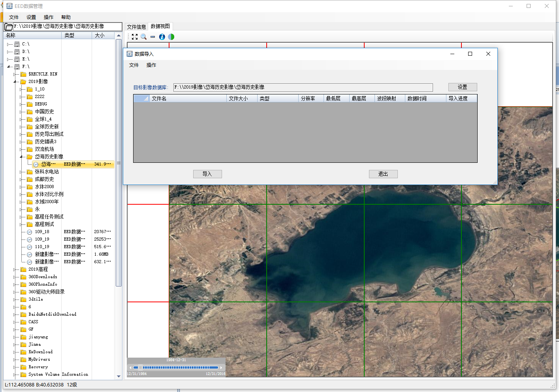Click the 目标影像数据库 path field
This screenshot has height=392, width=559.
click(x=303, y=87)
